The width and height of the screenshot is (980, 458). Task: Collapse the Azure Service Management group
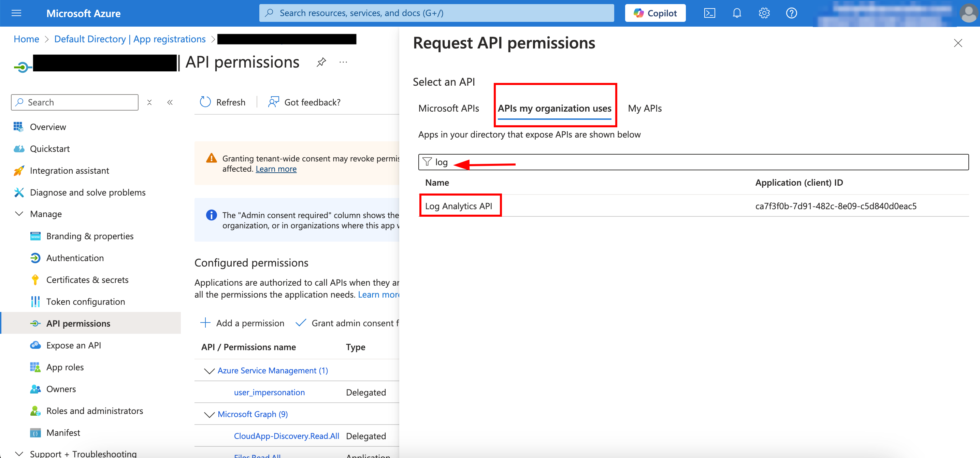pos(209,371)
